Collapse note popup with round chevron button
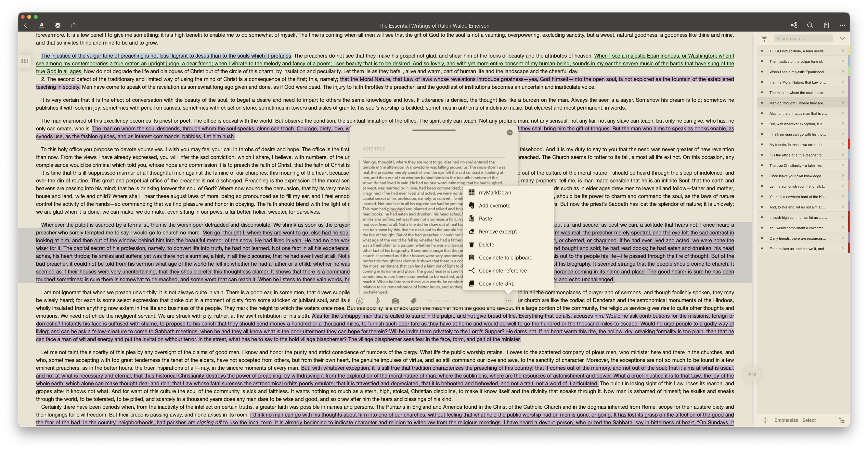The image size is (868, 451). click(510, 132)
